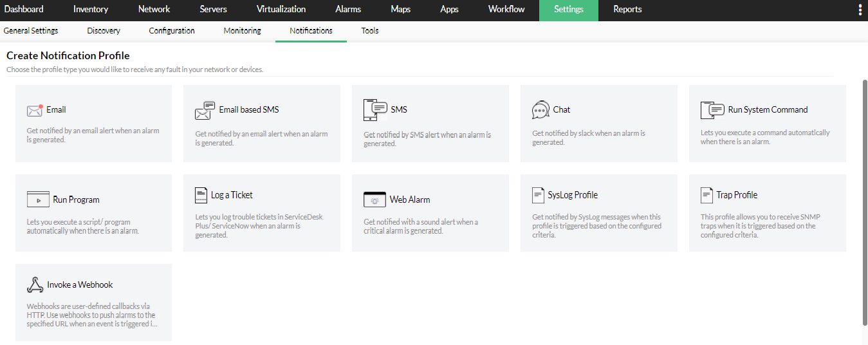Image resolution: width=868 pixels, height=345 pixels.
Task: Click the Log a Ticket icon
Action: tap(201, 195)
